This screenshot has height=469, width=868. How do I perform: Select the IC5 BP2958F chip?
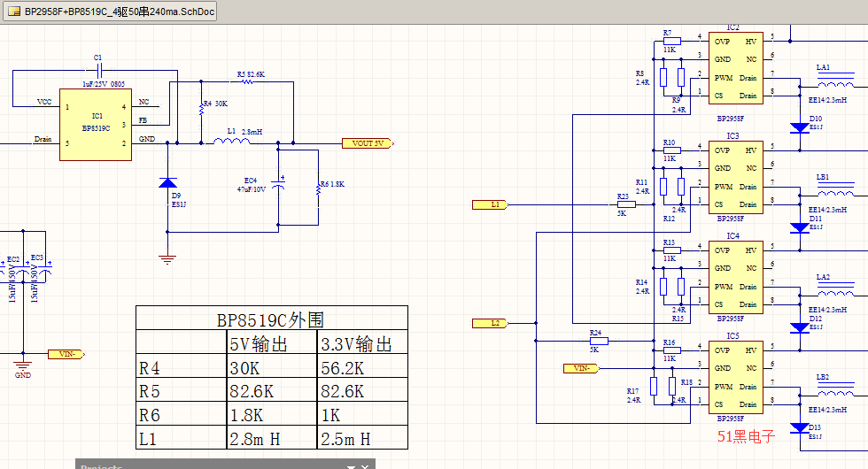coord(736,377)
